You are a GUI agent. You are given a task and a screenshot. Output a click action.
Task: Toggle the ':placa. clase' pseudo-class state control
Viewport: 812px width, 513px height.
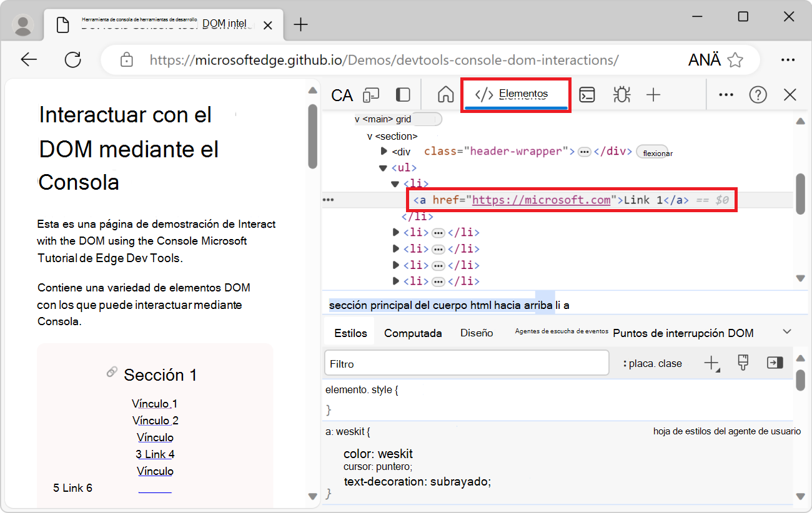pyautogui.click(x=656, y=363)
